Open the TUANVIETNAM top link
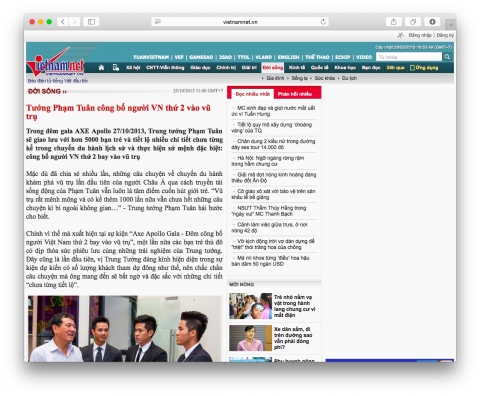The width and height of the screenshot is (480, 396). (x=151, y=57)
